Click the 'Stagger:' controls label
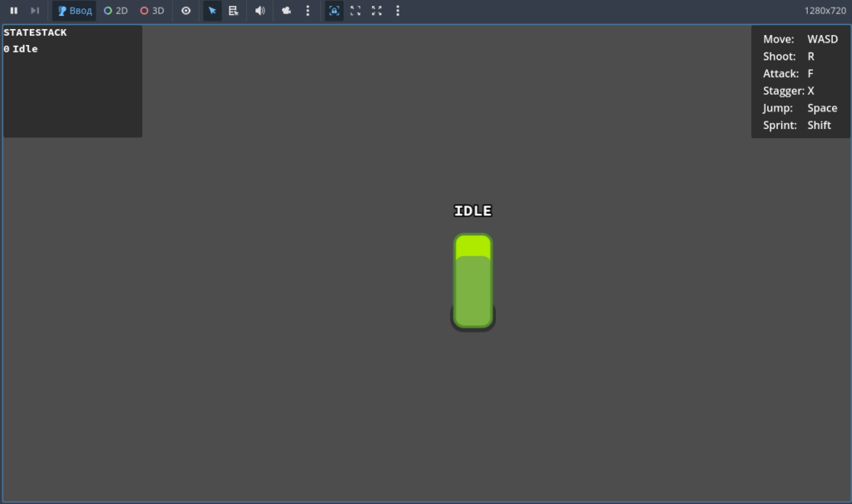This screenshot has height=504, width=852. point(784,91)
